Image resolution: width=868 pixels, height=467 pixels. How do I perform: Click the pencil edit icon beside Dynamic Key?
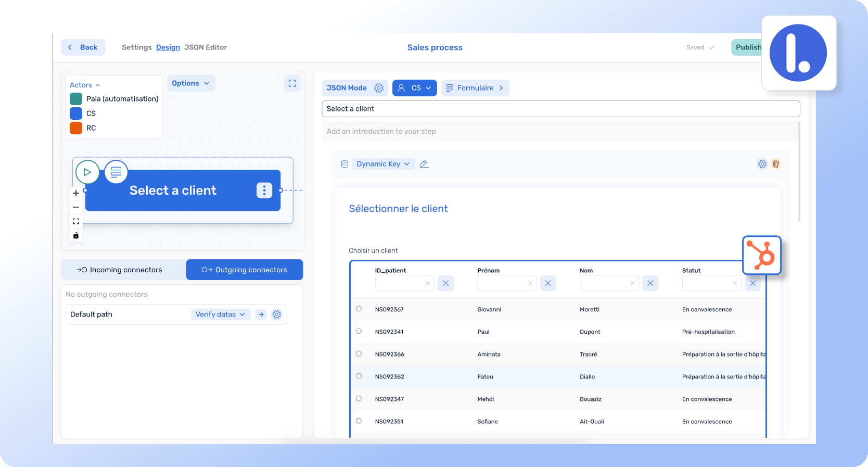point(424,164)
